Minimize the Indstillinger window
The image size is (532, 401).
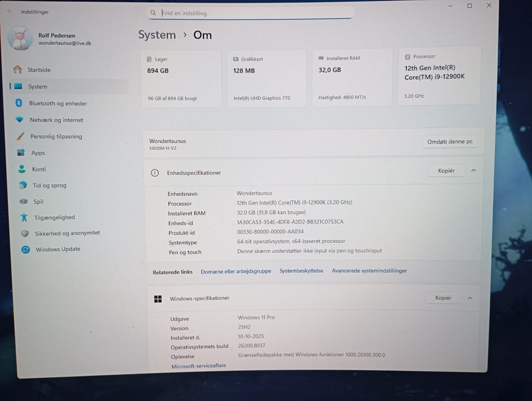[450, 6]
